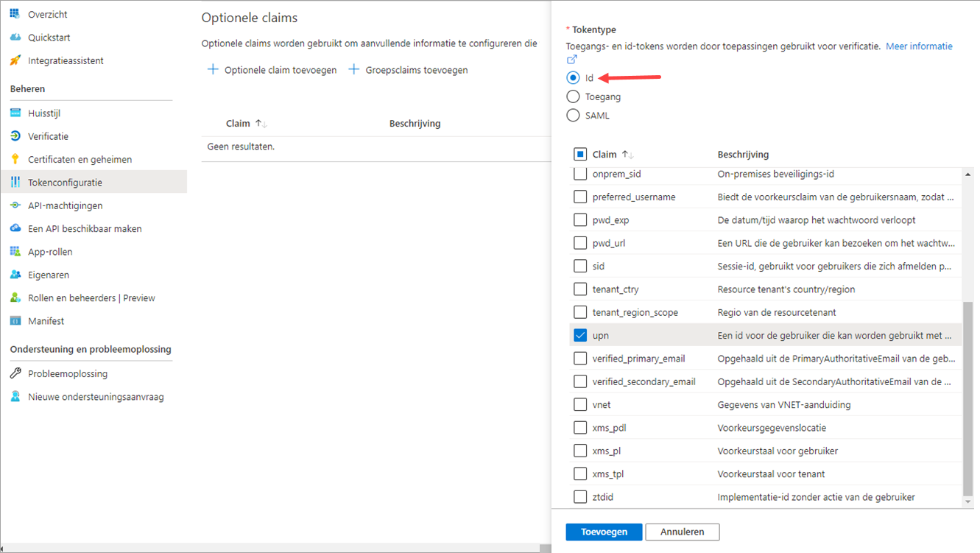Toggle the select-all Claim header checkbox
The image size is (980, 553).
click(580, 154)
